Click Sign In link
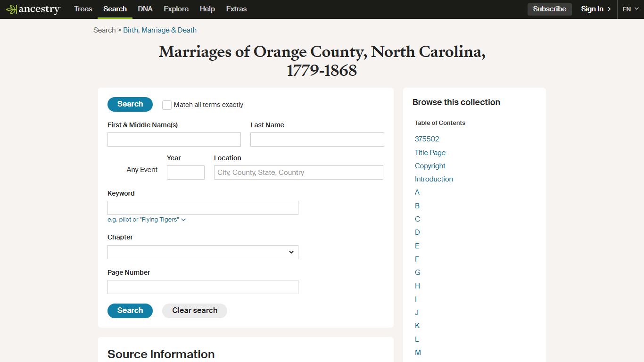The height and width of the screenshot is (362, 644). click(x=596, y=9)
